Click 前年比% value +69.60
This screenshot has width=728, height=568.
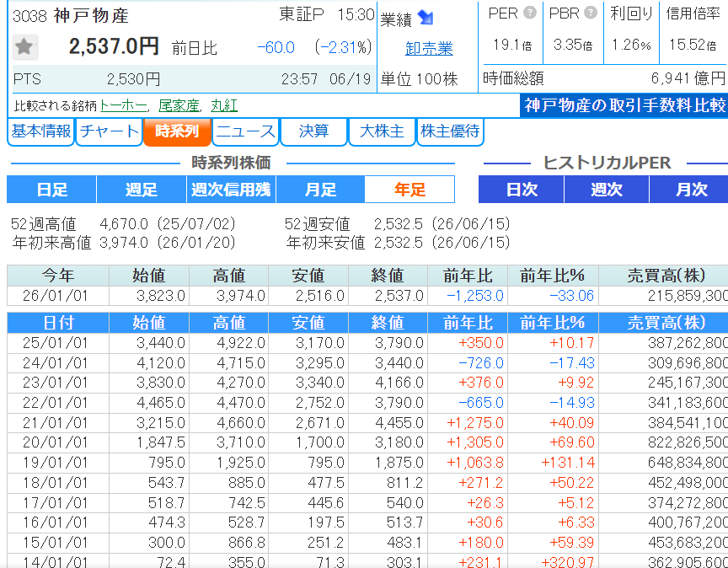(x=571, y=442)
